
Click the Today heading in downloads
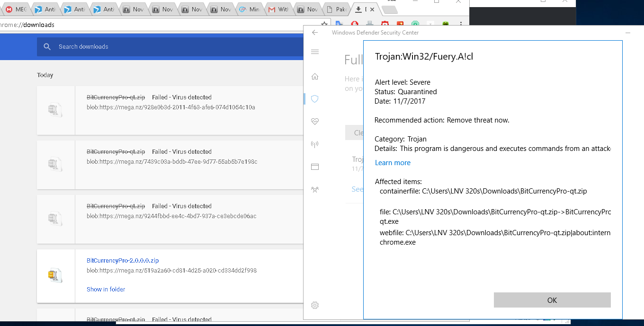(45, 75)
